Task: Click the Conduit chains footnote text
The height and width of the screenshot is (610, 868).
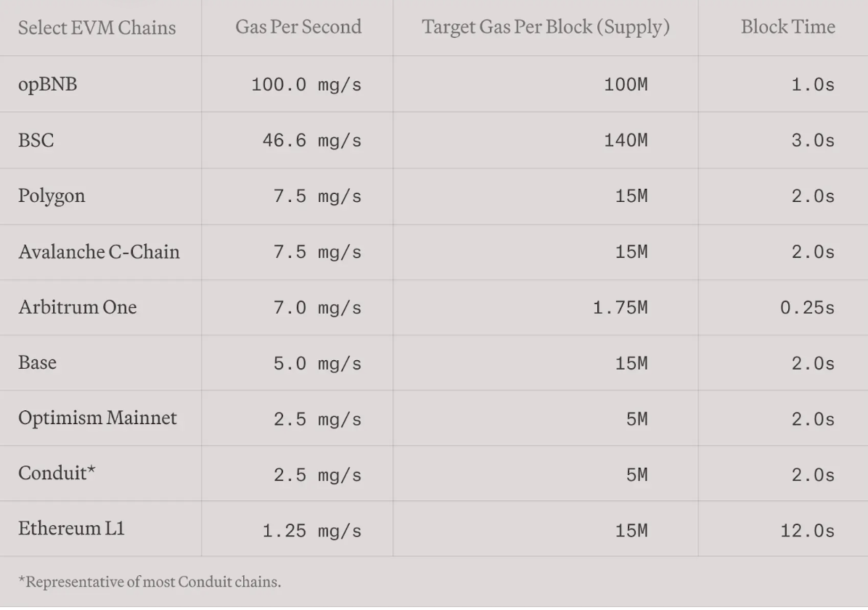Action: pos(150,582)
